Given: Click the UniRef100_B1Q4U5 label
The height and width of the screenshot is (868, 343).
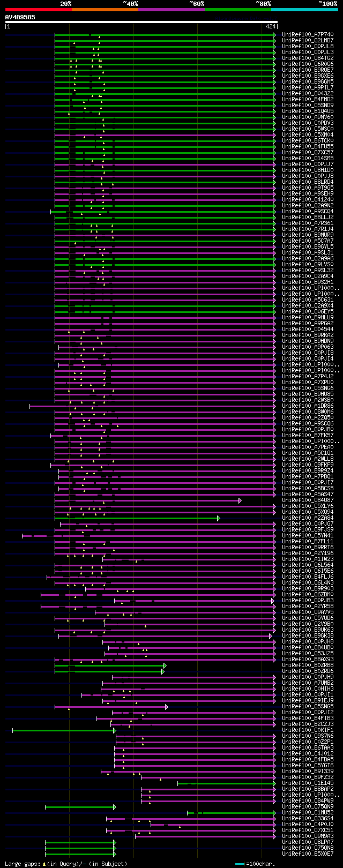Looking at the screenshot, I should (x=308, y=111).
